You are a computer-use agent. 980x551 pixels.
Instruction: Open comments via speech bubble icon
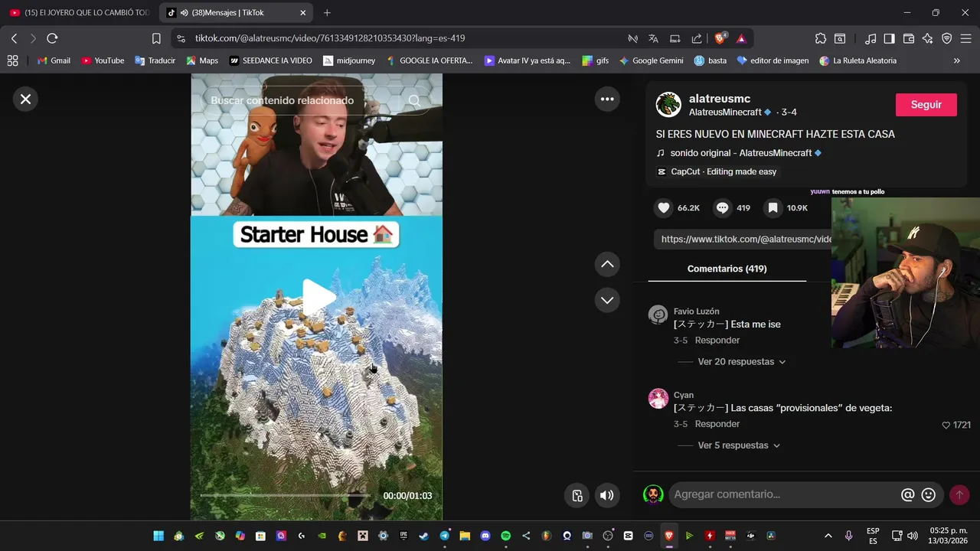point(722,207)
